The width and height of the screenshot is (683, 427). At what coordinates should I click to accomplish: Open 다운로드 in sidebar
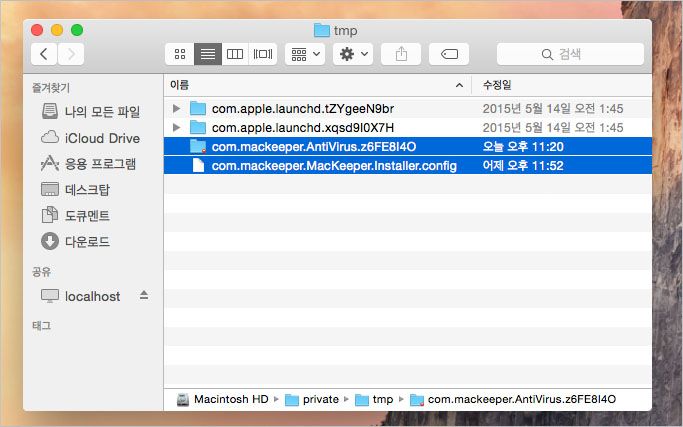pyautogui.click(x=75, y=241)
